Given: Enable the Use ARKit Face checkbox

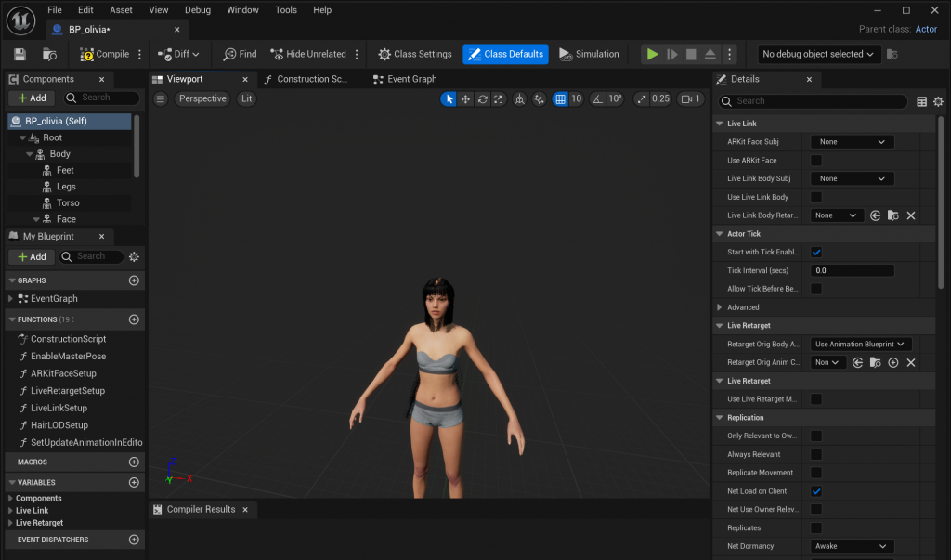Looking at the screenshot, I should (816, 161).
